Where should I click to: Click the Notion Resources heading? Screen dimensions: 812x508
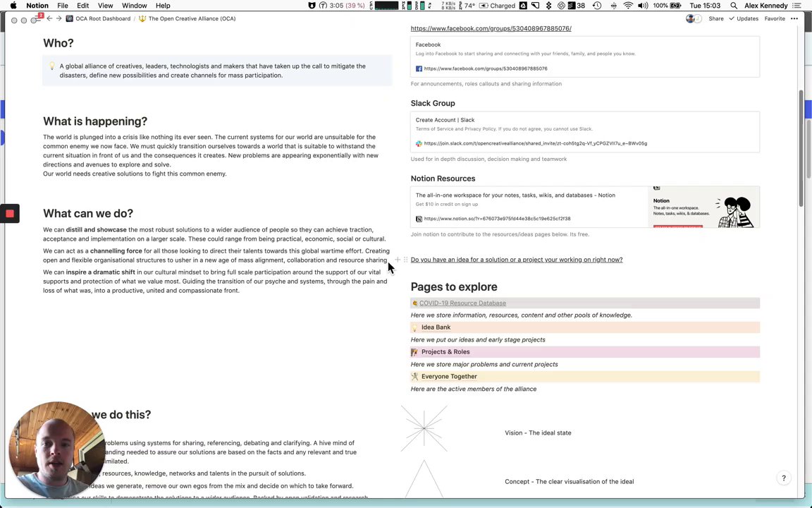point(443,179)
